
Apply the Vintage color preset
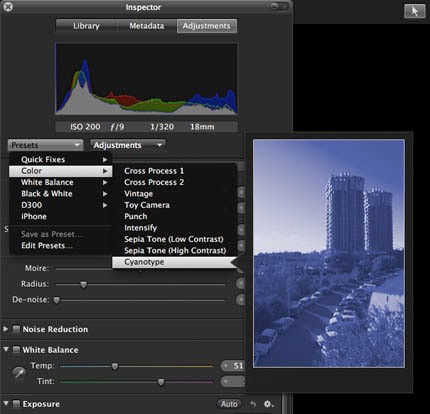174,194
